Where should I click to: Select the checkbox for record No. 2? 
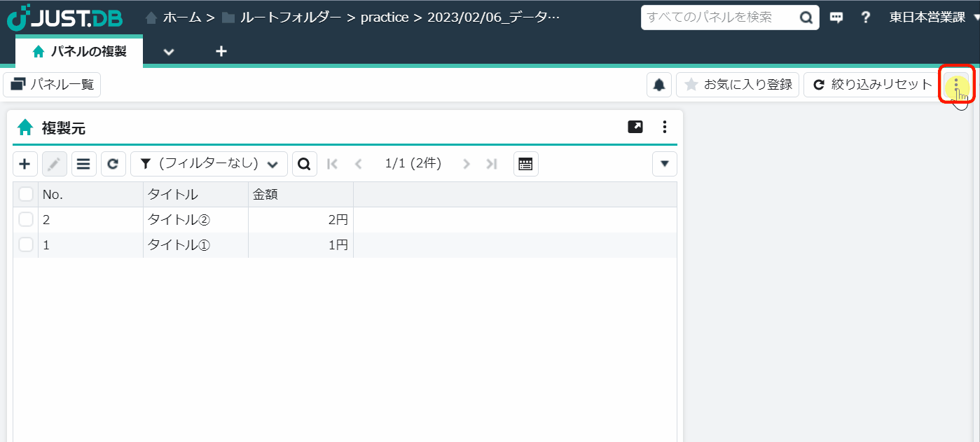tap(25, 219)
